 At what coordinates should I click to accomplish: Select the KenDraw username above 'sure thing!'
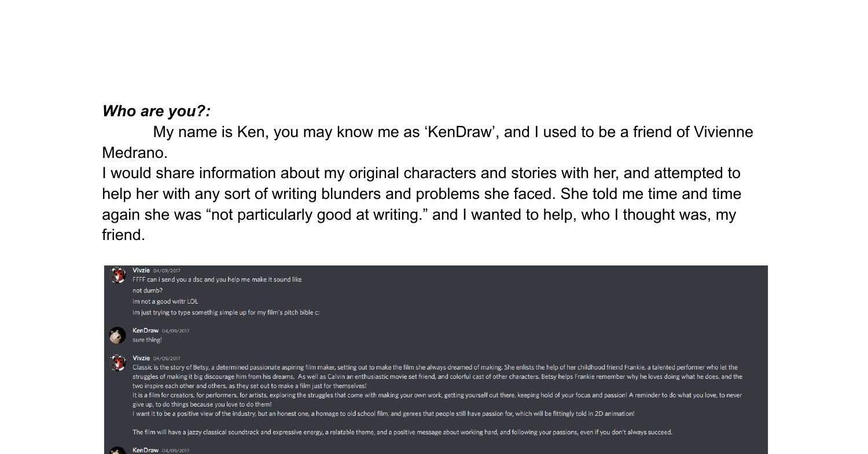[x=145, y=331]
